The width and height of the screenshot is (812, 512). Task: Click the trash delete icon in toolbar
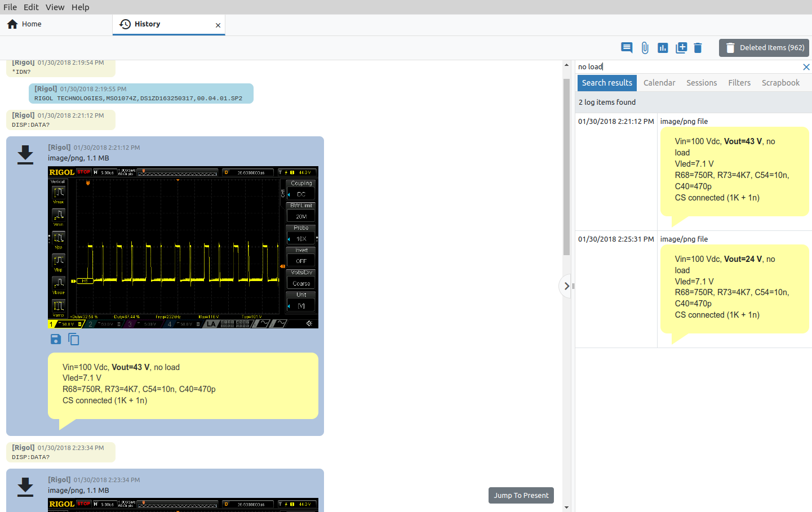point(698,48)
